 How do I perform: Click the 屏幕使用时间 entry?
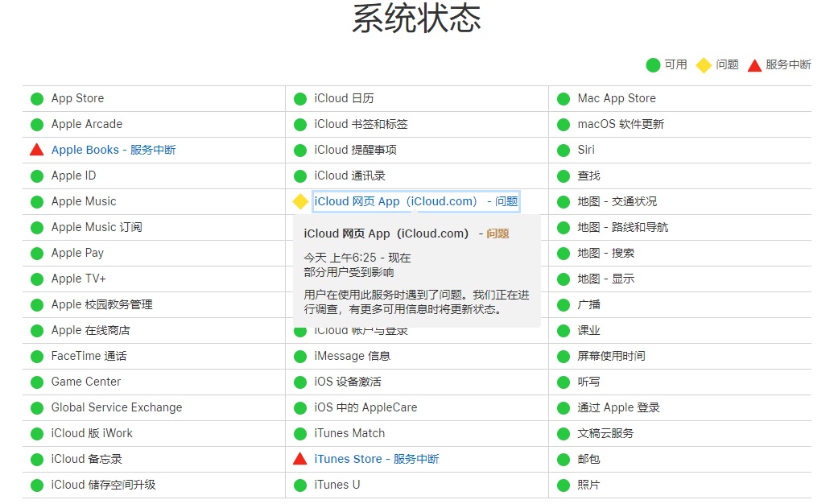tap(611, 356)
